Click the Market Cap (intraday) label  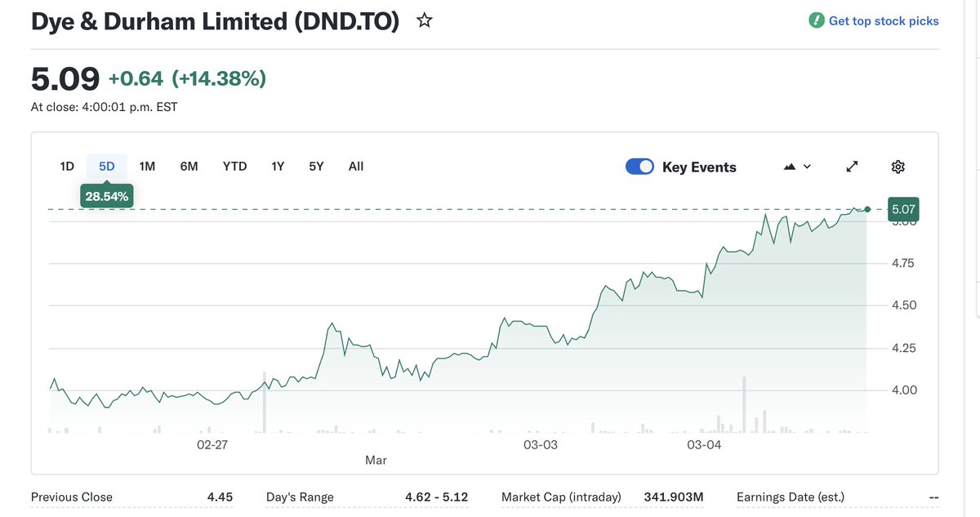[x=561, y=497]
